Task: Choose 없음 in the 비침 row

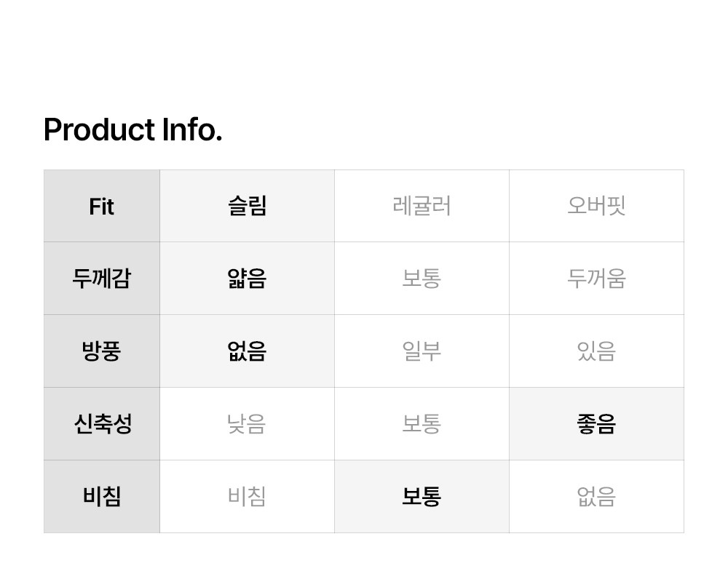Action: pyautogui.click(x=596, y=497)
